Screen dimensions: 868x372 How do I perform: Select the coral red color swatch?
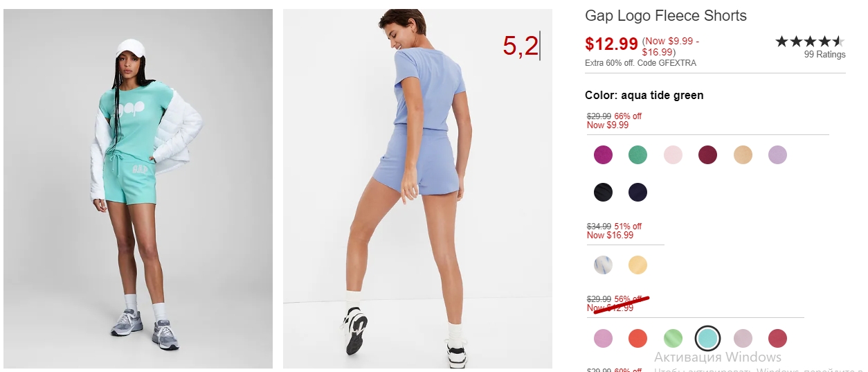(x=638, y=339)
